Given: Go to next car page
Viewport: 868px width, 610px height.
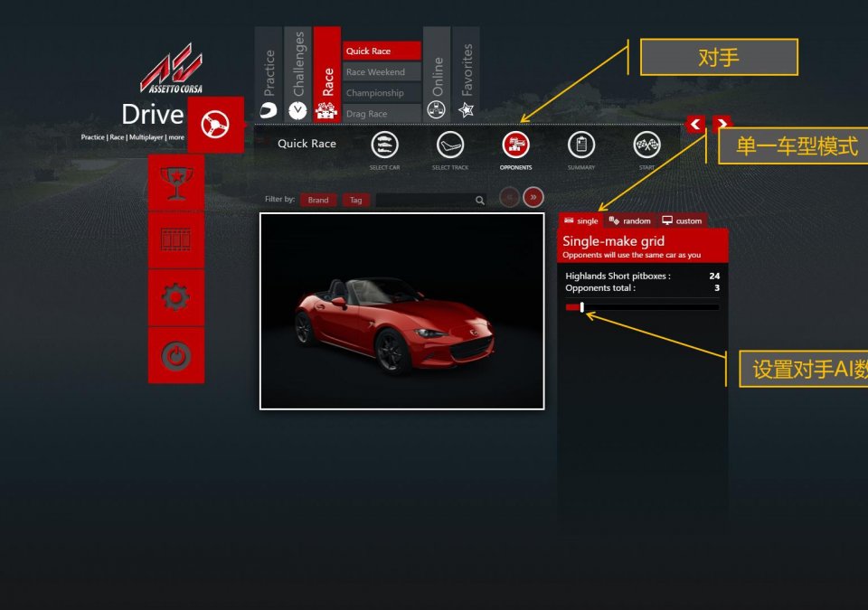Looking at the screenshot, I should 533,197.
